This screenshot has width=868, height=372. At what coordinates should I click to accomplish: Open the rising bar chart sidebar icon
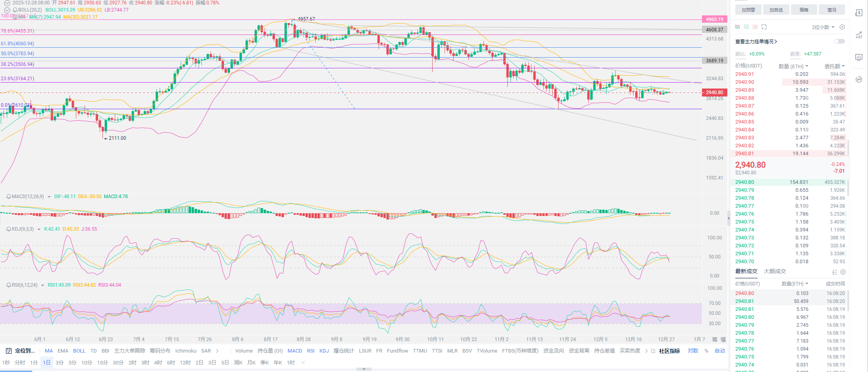point(858,35)
